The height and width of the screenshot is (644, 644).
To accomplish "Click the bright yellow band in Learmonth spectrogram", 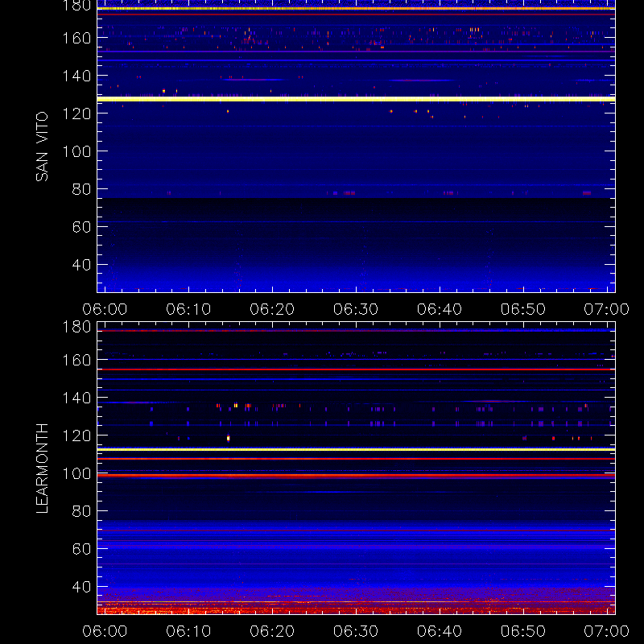I will click(356, 449).
